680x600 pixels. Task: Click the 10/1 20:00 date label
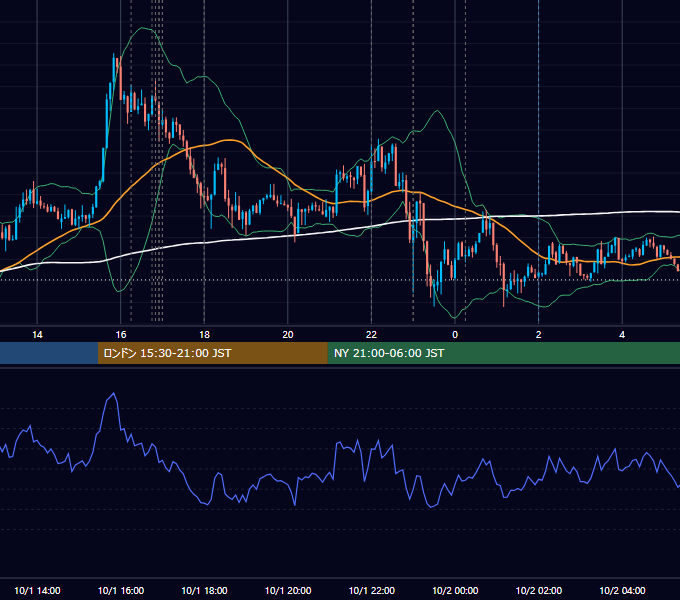tap(288, 590)
